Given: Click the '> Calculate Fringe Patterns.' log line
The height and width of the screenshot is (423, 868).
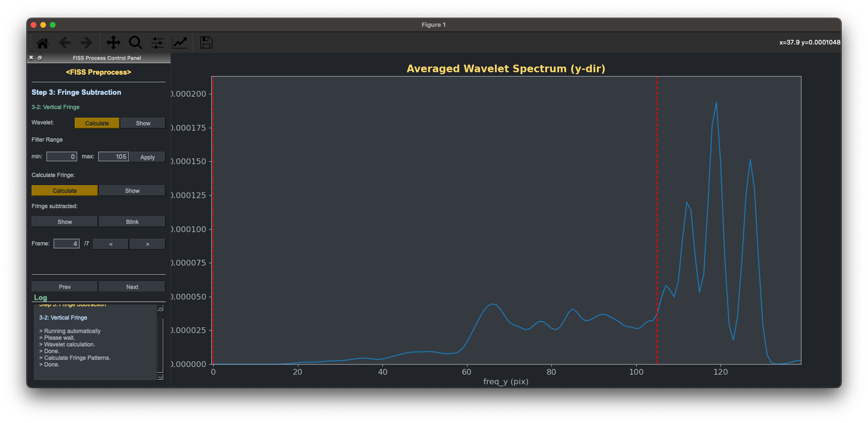Looking at the screenshot, I should [x=75, y=358].
